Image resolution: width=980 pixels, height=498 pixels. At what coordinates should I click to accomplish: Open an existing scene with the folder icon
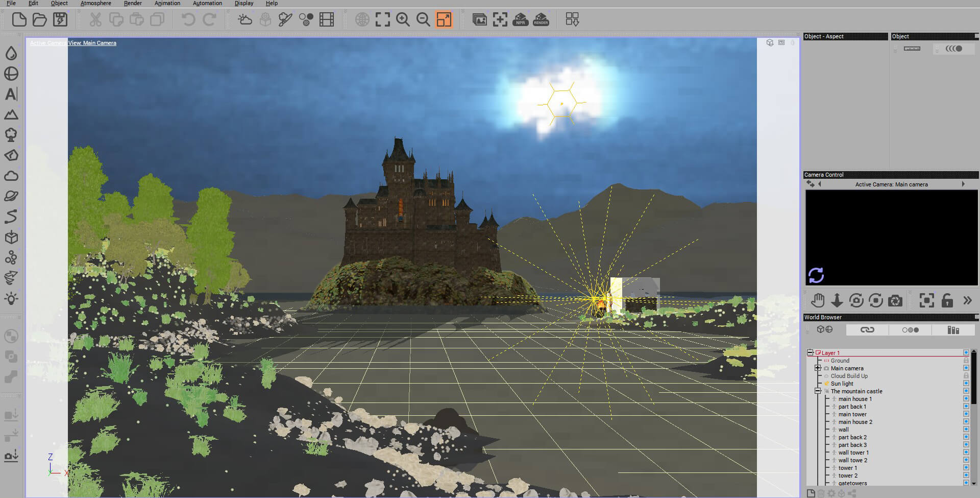point(40,20)
